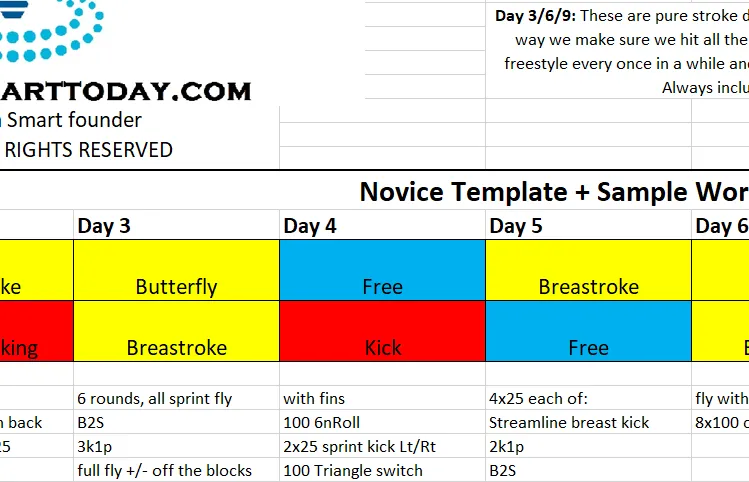Click the blue Free cell under Day 4
The height and width of the screenshot is (482, 749).
click(382, 270)
